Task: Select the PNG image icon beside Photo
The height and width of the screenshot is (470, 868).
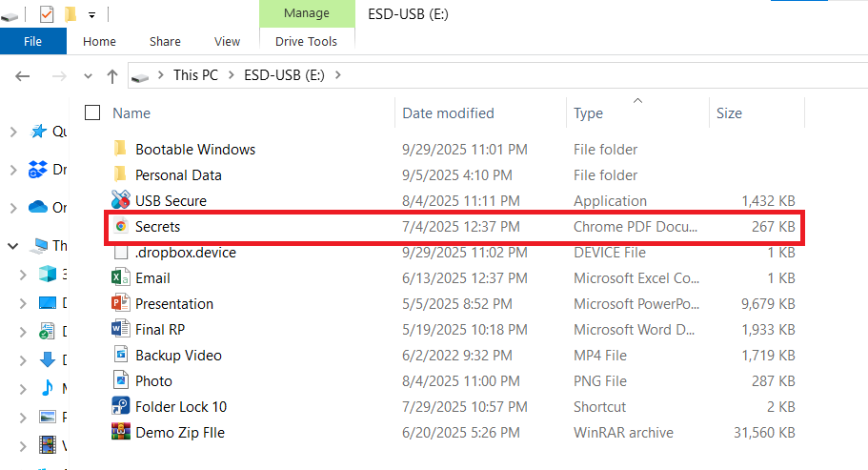Action: coord(121,380)
